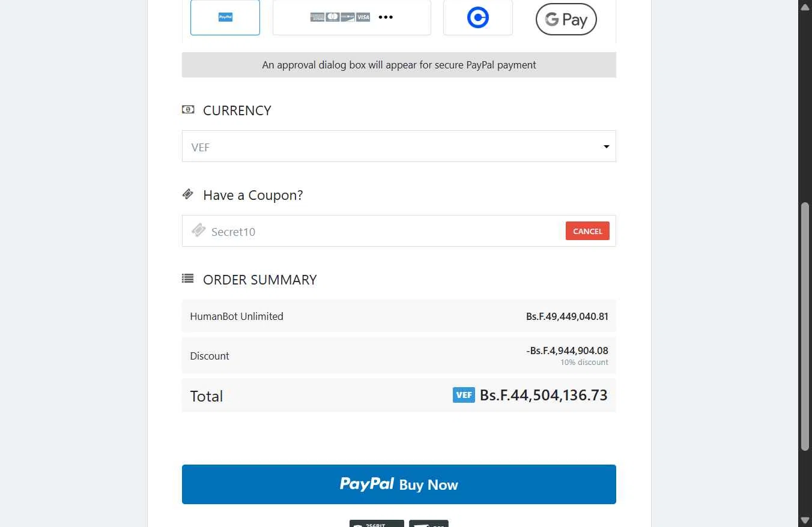Click the Have a Coupon? heading

253,195
